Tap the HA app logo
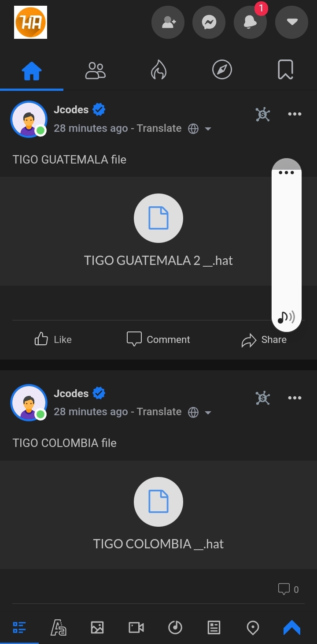317x644 pixels. pyautogui.click(x=30, y=22)
